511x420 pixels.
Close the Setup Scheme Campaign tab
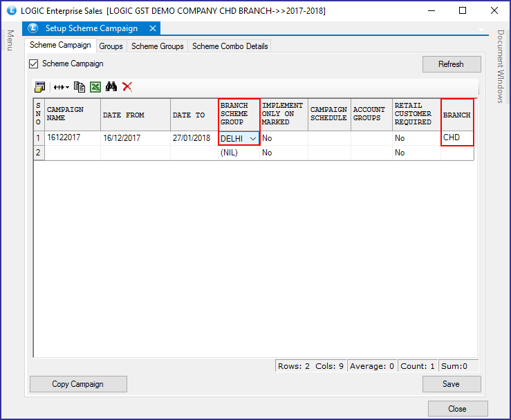point(154,28)
